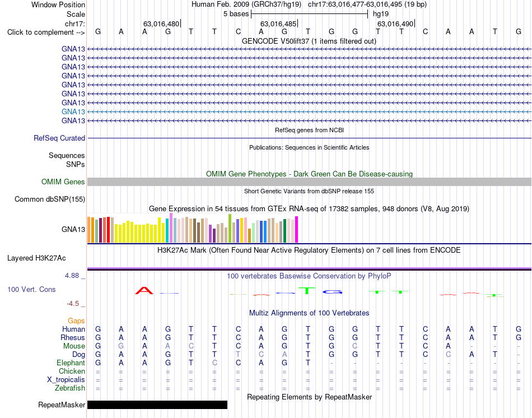Screen dimensions: 532x418
Task: Click the bottommost GENCODE GNA13 transcript label
Action: click(x=73, y=120)
